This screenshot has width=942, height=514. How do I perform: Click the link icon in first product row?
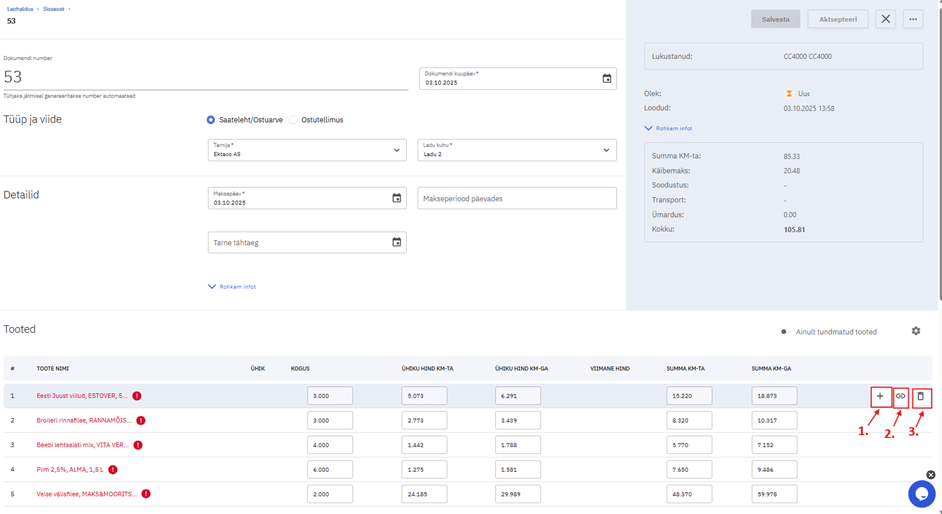coord(900,397)
